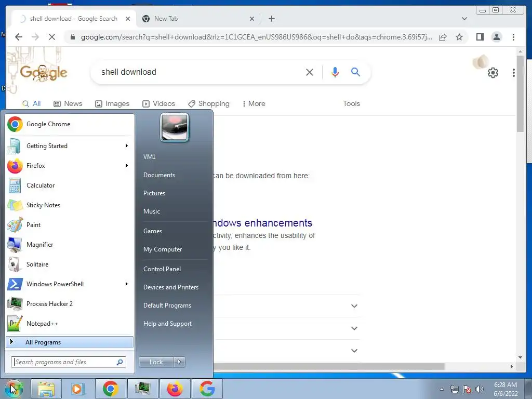Image resolution: width=532 pixels, height=399 pixels.
Task: Open Sticky Notes from the Start menu
Action: point(70,205)
